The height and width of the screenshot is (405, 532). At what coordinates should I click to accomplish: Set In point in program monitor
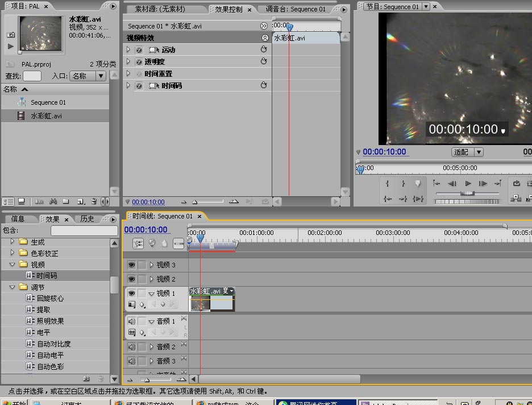tap(387, 184)
